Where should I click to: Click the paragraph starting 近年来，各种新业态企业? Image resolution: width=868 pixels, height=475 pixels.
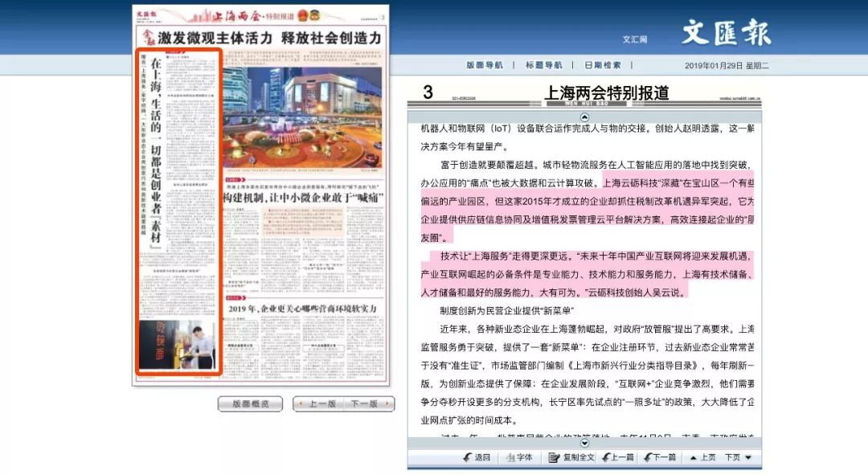coord(587,375)
